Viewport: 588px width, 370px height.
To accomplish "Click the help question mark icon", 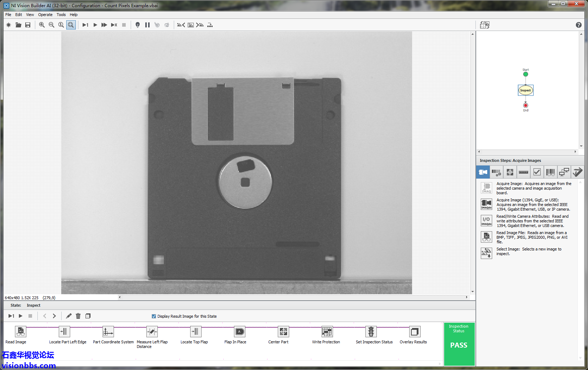I will [x=578, y=25].
